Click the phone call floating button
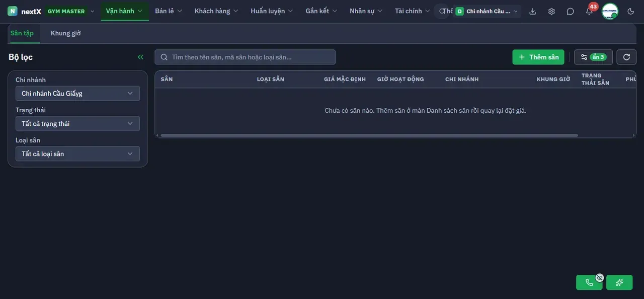 [589, 282]
